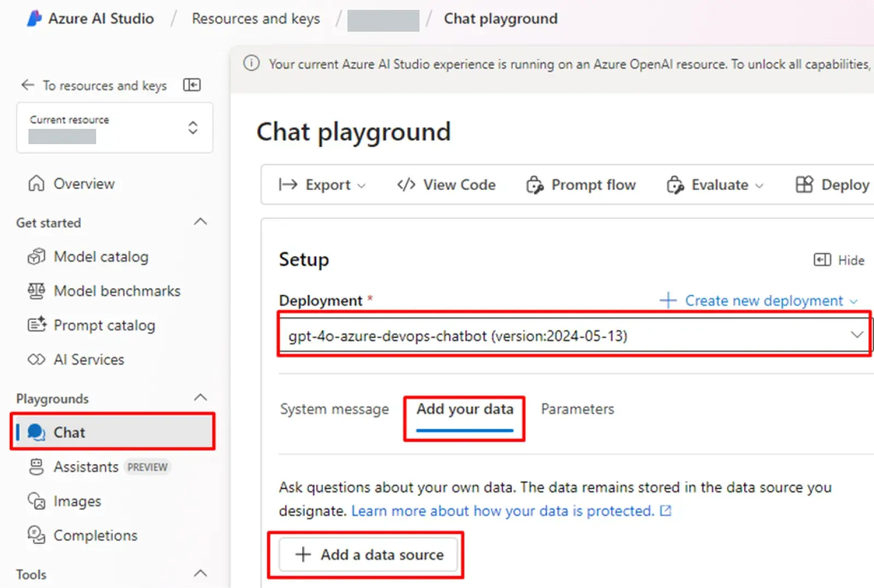Click the Deploy toolbar button
The width and height of the screenshot is (874, 588).
click(x=832, y=185)
